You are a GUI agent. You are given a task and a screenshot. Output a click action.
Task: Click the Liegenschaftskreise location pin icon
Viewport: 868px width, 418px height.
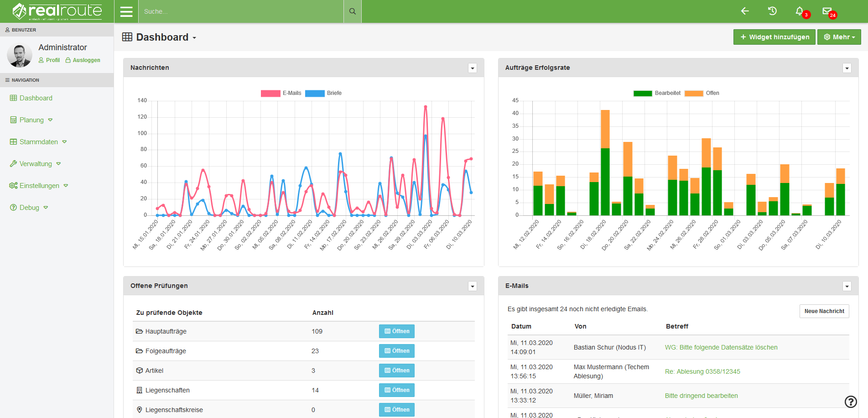pos(140,410)
